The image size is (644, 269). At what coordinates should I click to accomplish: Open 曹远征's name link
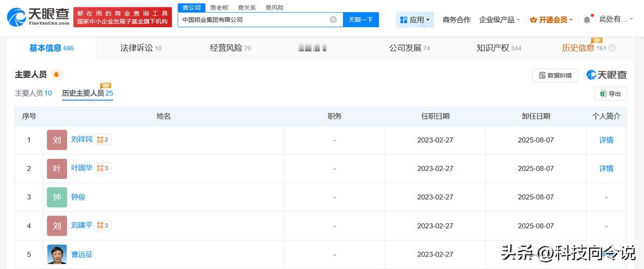tap(82, 254)
